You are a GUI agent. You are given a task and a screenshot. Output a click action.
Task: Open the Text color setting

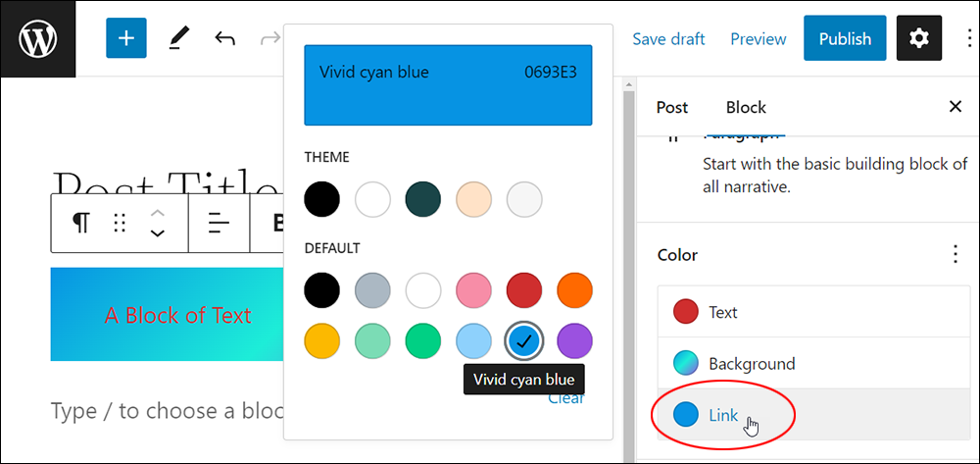click(x=813, y=311)
